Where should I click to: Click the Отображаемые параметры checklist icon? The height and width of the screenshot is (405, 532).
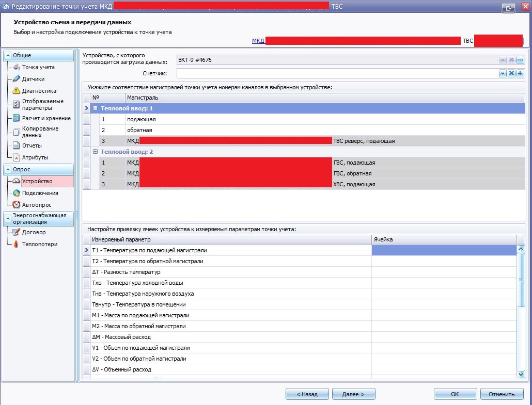[x=17, y=104]
